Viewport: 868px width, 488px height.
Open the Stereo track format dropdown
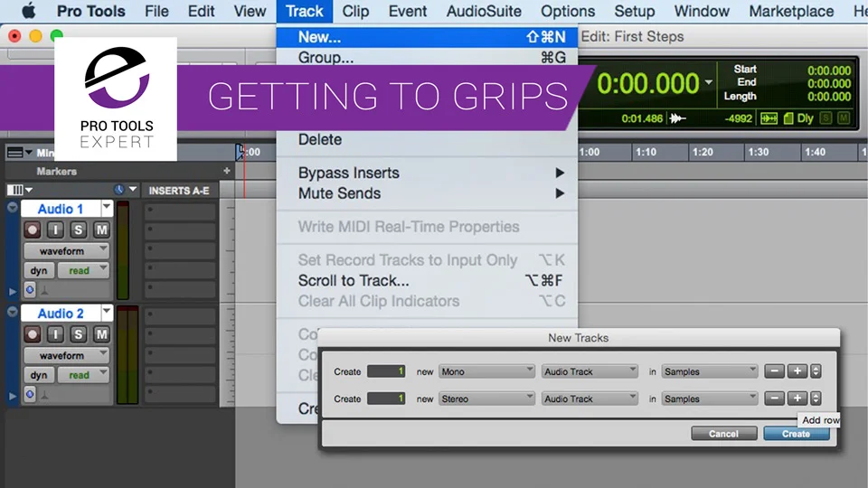[x=486, y=399]
